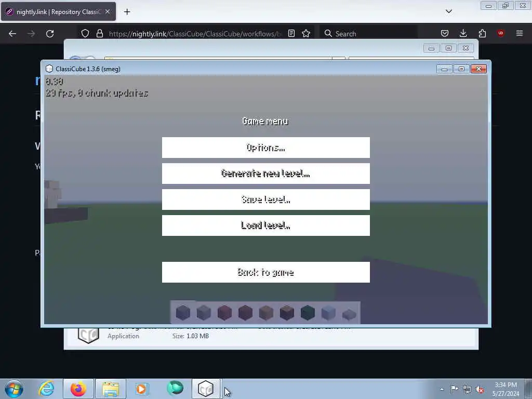Open the Firefox downloads panel
Screen dimensions: 532x399
(x=463, y=33)
